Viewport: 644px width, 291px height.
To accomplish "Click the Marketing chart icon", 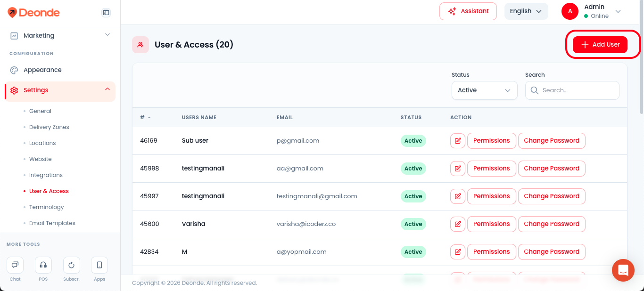I will pyautogui.click(x=14, y=35).
